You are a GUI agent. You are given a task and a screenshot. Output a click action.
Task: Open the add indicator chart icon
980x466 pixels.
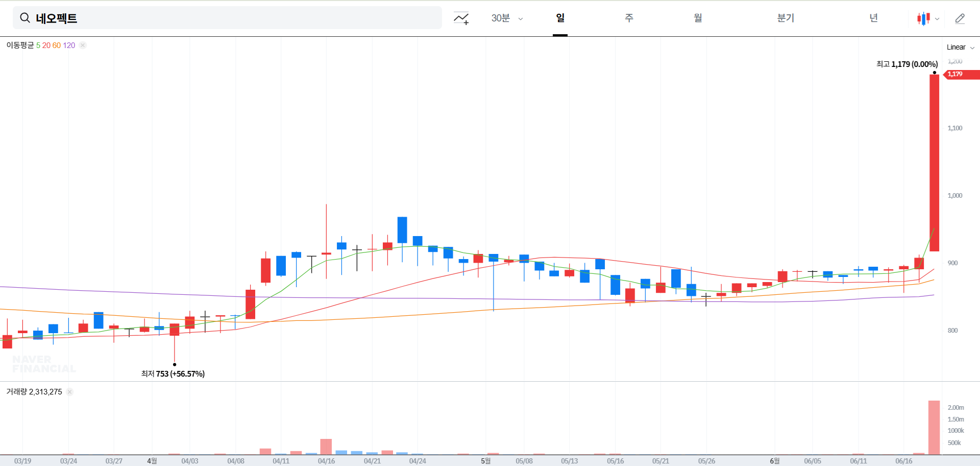(461, 18)
